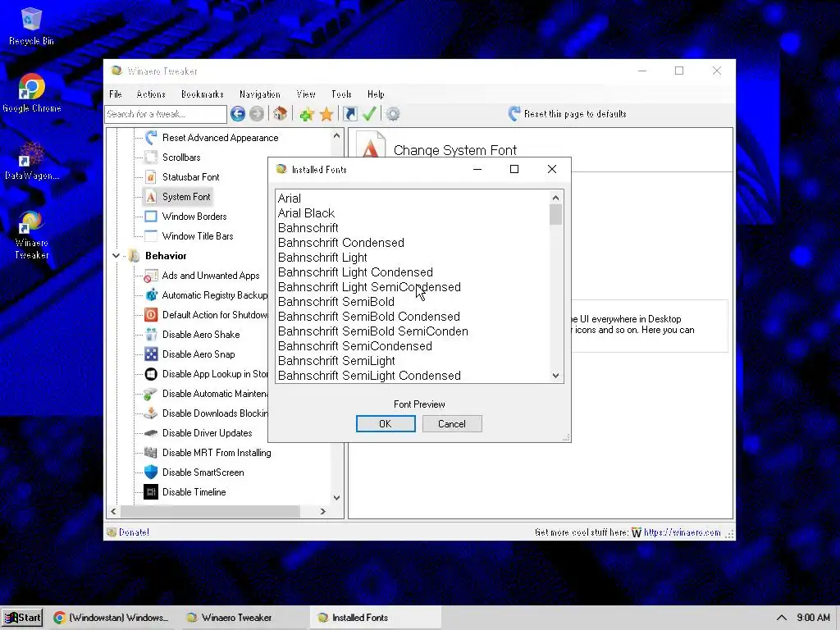Click the Disable Automatic Maintenance icon
The image size is (840, 630).
pyautogui.click(x=151, y=394)
